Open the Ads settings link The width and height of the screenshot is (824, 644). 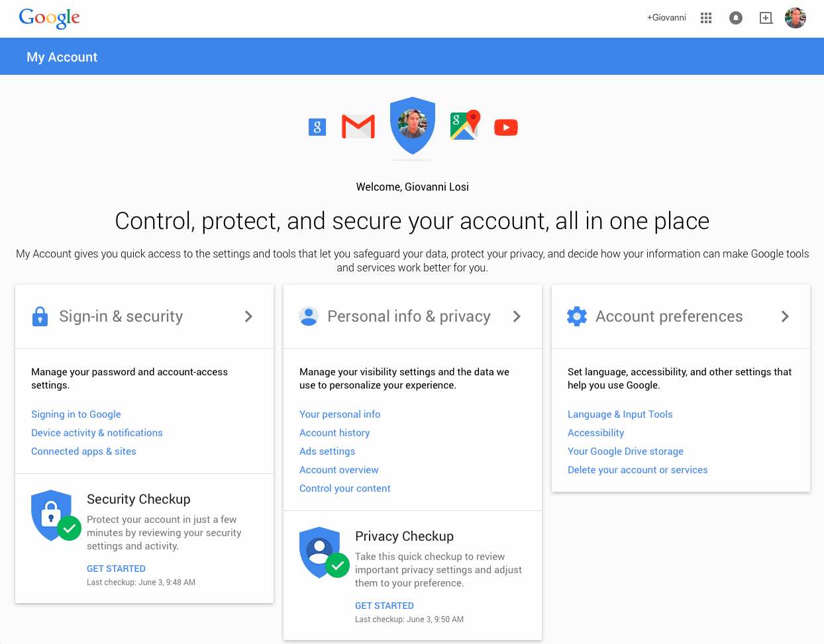pos(327,451)
